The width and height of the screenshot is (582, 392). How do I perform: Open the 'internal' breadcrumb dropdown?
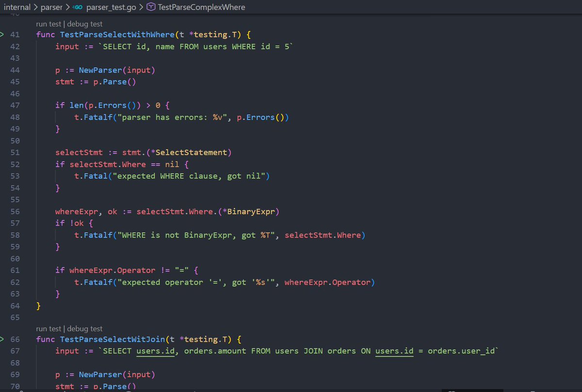(x=17, y=7)
